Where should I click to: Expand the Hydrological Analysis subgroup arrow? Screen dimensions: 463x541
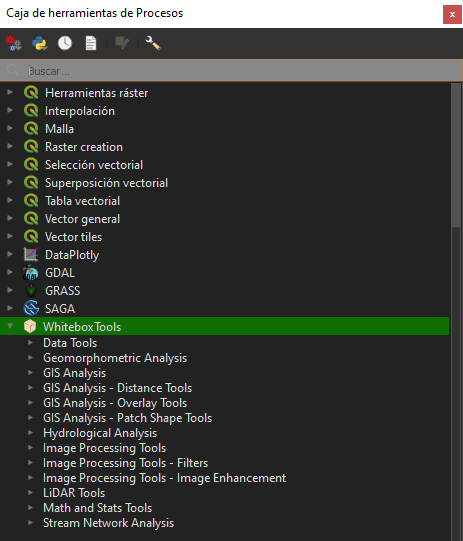click(x=30, y=432)
